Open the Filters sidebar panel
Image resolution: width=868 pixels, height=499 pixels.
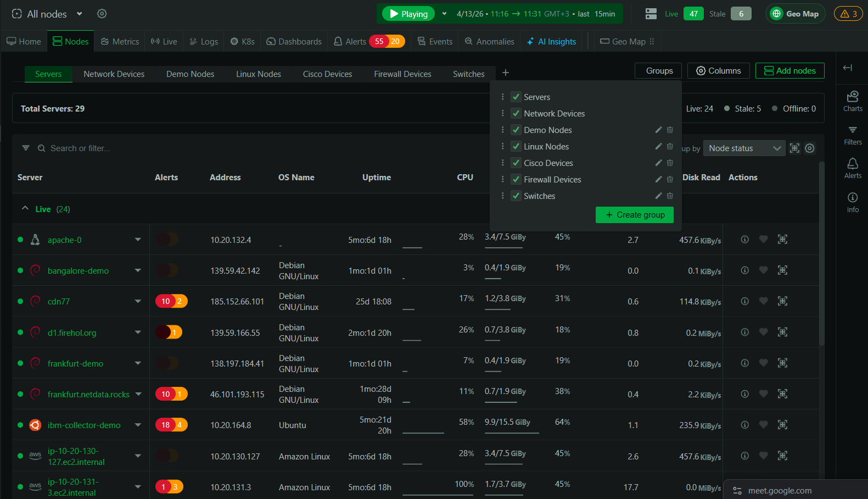(x=852, y=135)
